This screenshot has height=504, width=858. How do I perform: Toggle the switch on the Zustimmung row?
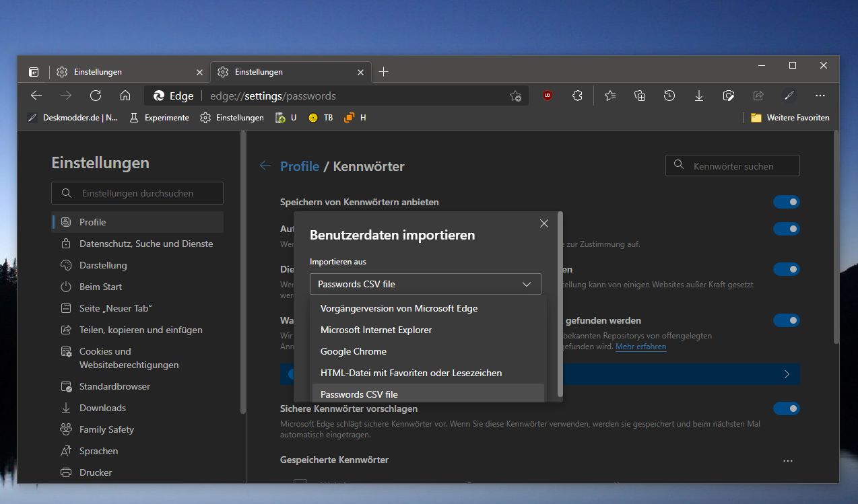coord(787,229)
